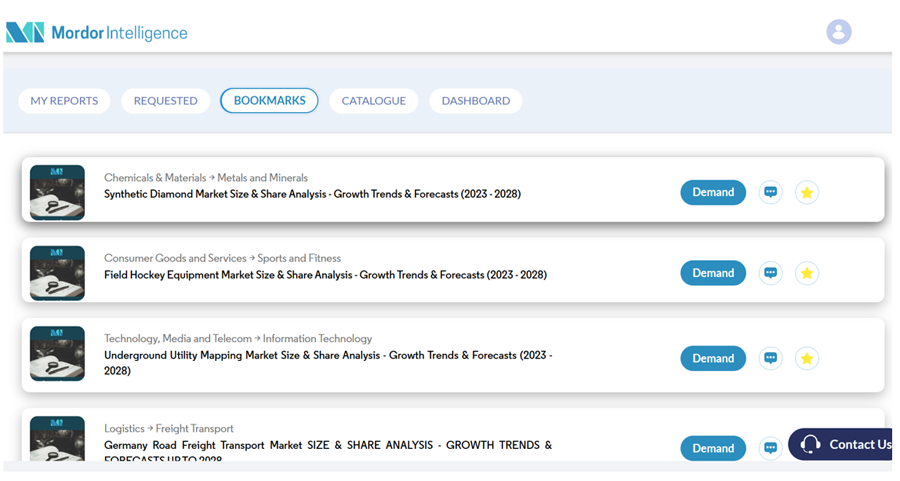The image size is (900, 481).
Task: Open the user profile avatar icon
Action: tap(838, 32)
